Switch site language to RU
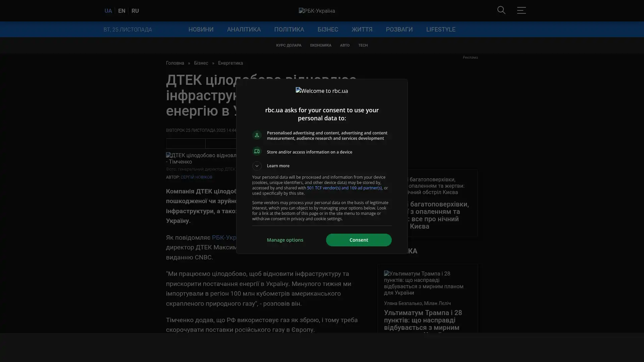The height and width of the screenshot is (362, 644). pos(135,11)
